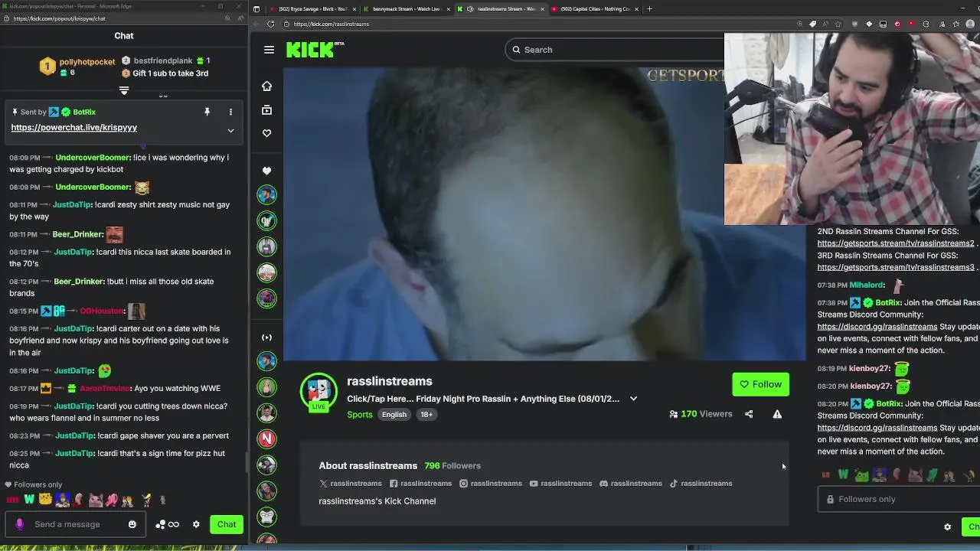
Task: Click Mihalord username in stream chat
Action: point(867,285)
